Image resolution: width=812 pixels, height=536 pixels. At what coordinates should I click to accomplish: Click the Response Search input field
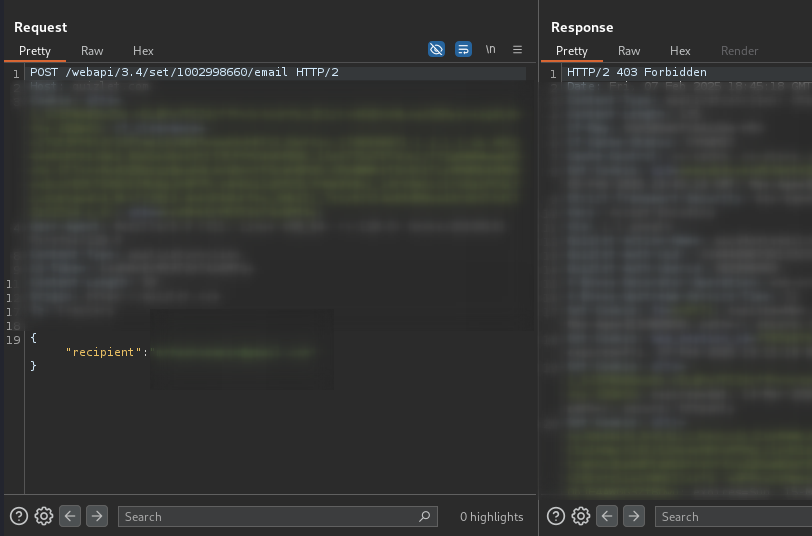[730, 516]
